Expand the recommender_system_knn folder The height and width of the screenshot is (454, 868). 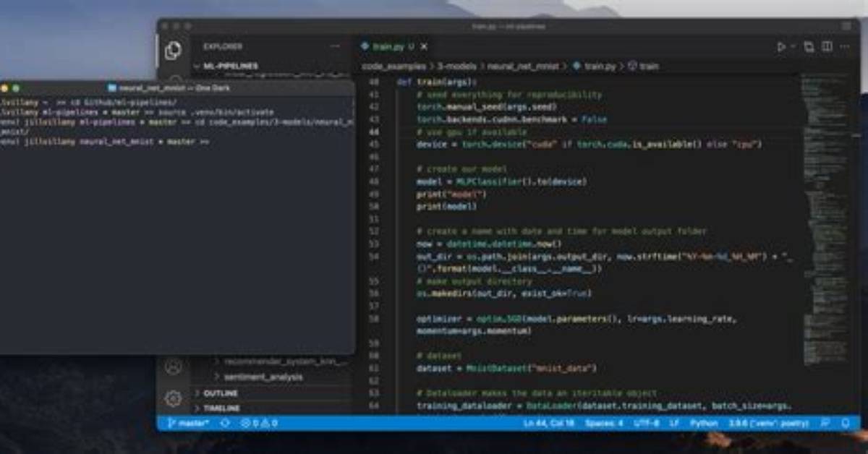tap(280, 361)
